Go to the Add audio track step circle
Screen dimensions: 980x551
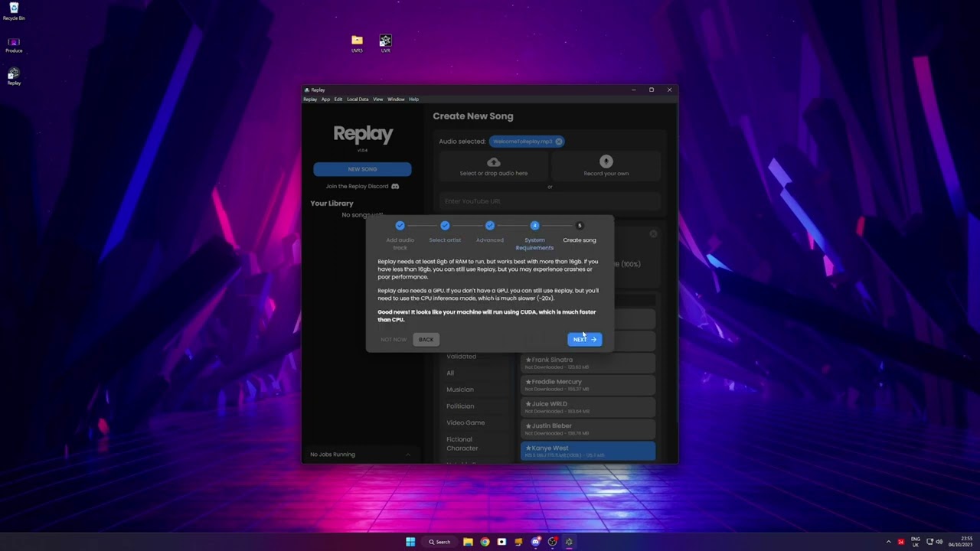[x=400, y=226]
